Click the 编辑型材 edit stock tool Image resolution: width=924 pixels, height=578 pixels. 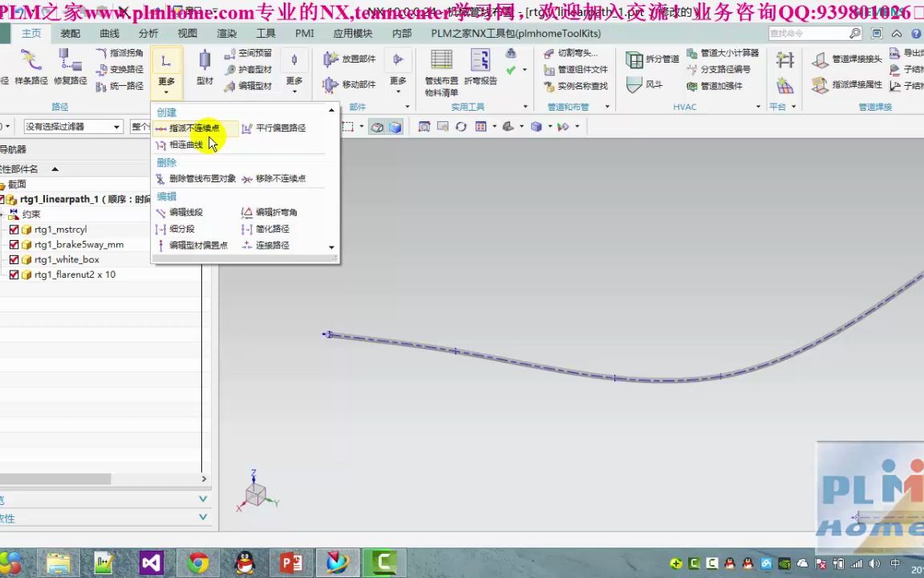[248, 86]
